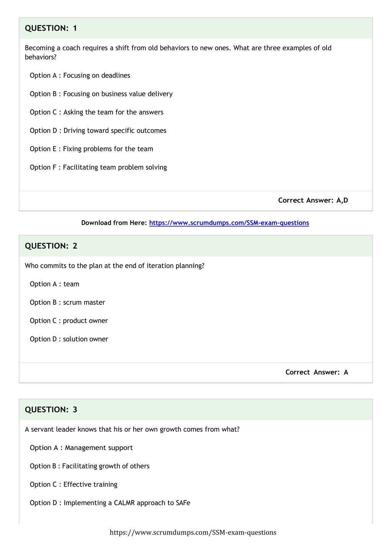Viewport: 392px width, 554px height.
Task: Open the scrumdumps SSM-exam-questions download link
Action: [229, 223]
